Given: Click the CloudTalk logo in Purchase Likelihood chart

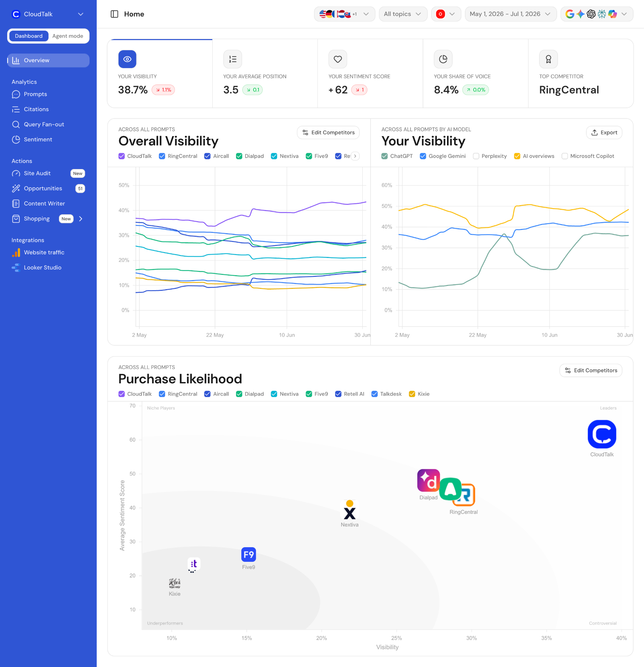Looking at the screenshot, I should coord(602,434).
